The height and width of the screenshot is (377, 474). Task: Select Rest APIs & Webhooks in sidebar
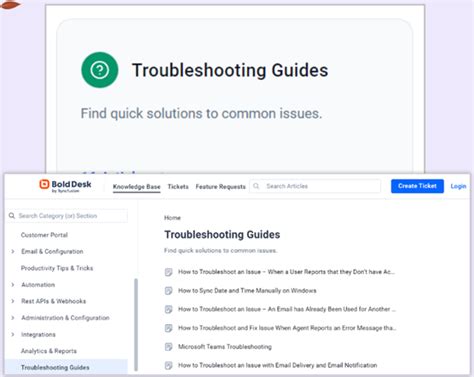(54, 301)
